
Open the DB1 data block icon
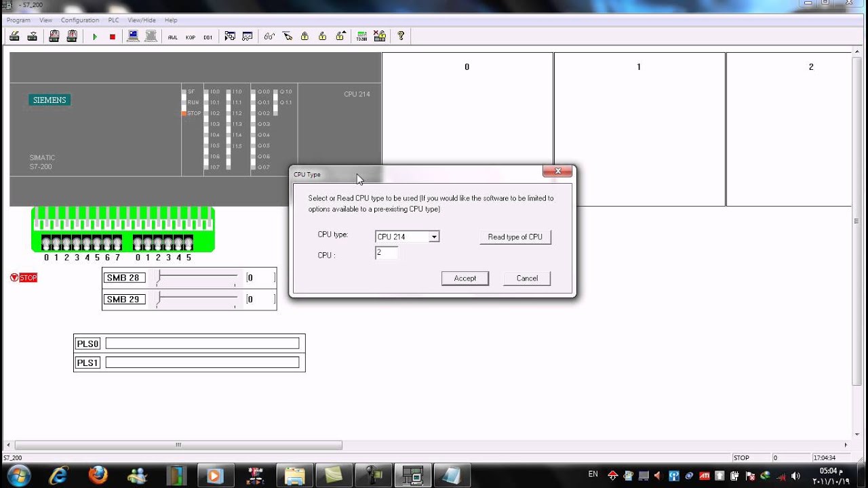pos(208,37)
